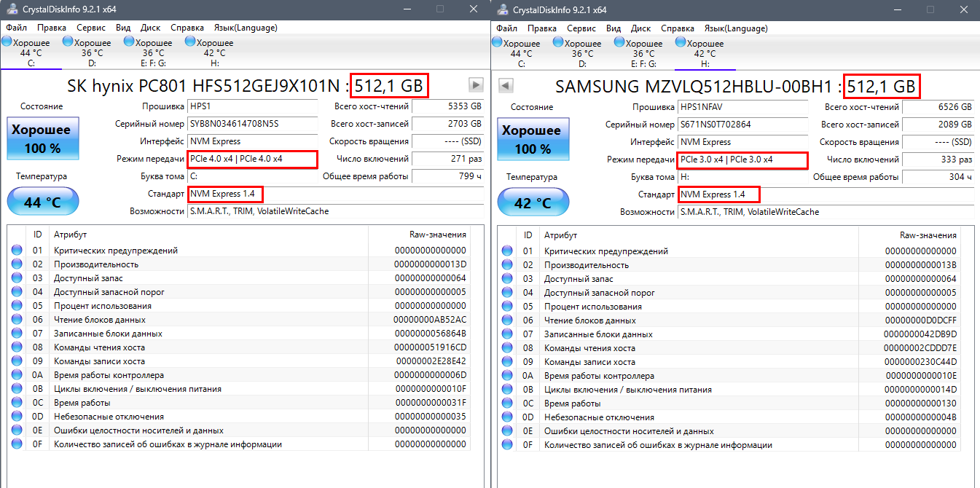Open Файл menu in left window
The width and height of the screenshot is (980, 488).
coord(16,28)
